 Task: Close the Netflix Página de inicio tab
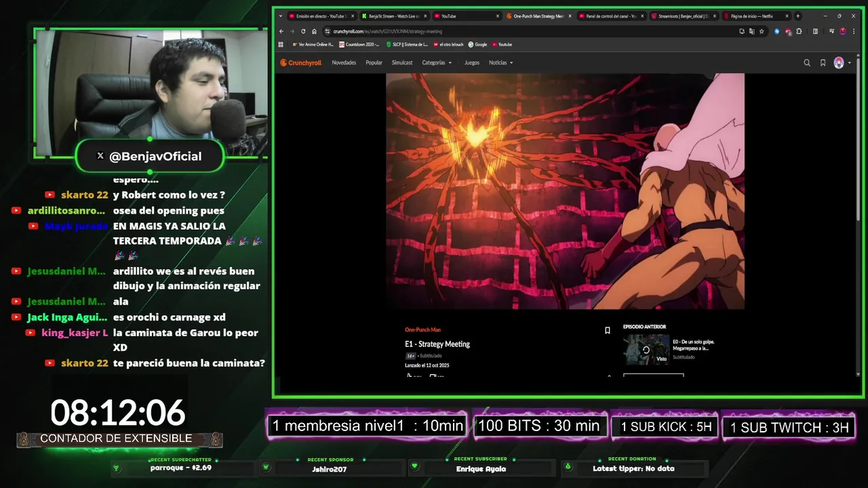pyautogui.click(x=787, y=16)
